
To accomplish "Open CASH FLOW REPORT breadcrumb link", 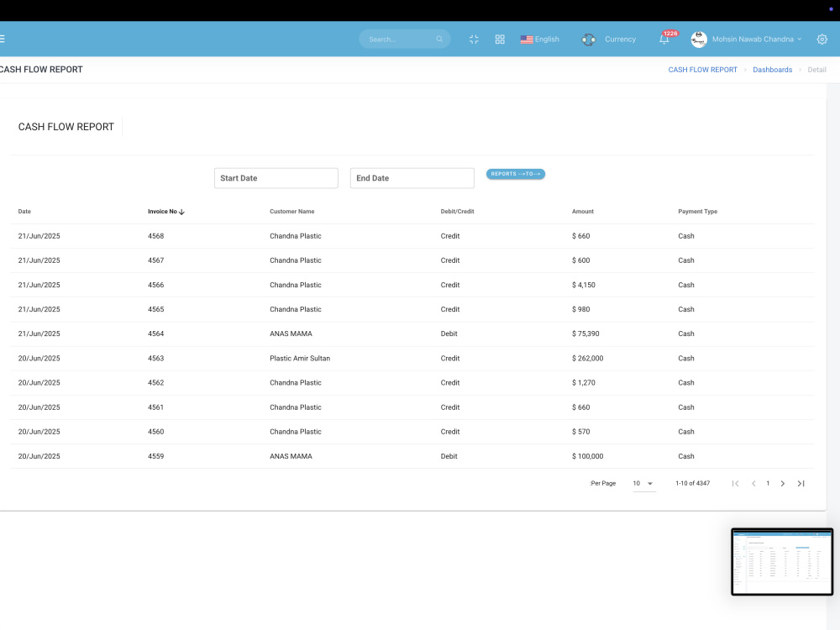I will pos(702,70).
